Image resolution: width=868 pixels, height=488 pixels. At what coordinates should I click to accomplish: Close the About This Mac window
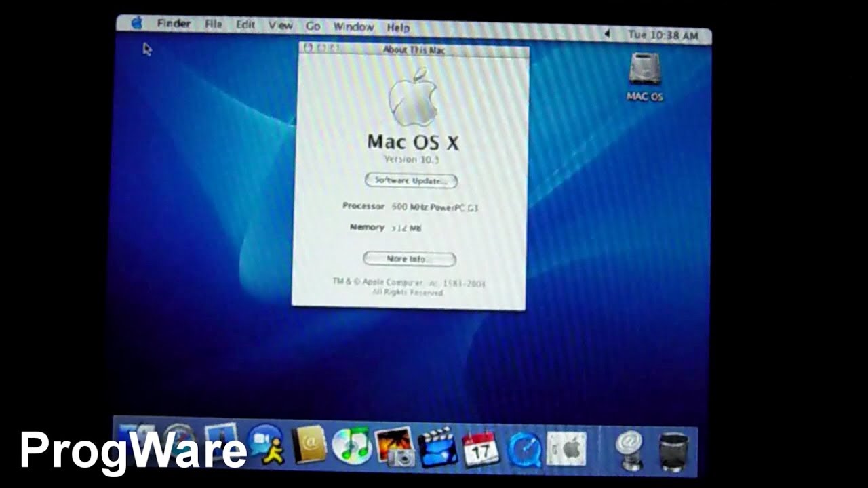(307, 47)
